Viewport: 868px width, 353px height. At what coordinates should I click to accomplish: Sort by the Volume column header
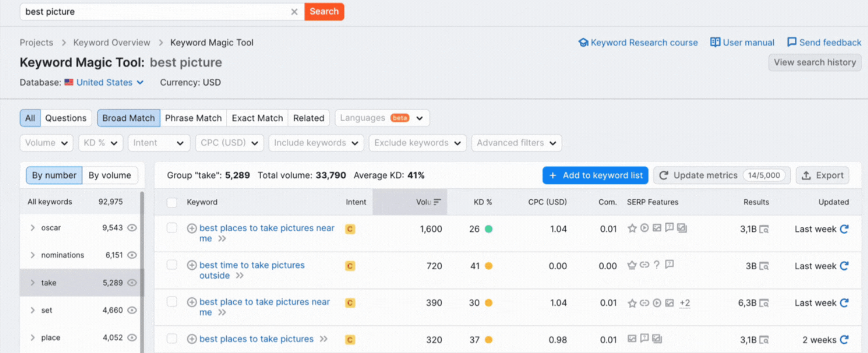(410, 202)
